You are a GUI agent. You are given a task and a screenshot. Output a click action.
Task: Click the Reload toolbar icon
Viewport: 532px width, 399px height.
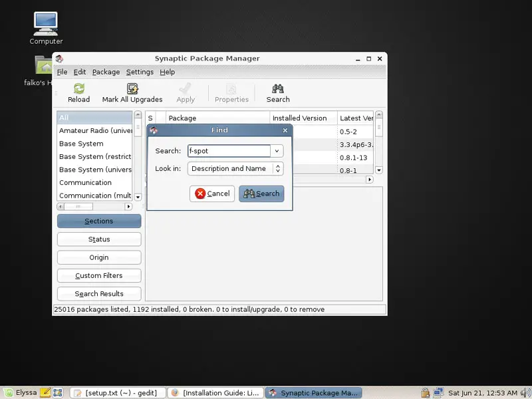(78, 89)
